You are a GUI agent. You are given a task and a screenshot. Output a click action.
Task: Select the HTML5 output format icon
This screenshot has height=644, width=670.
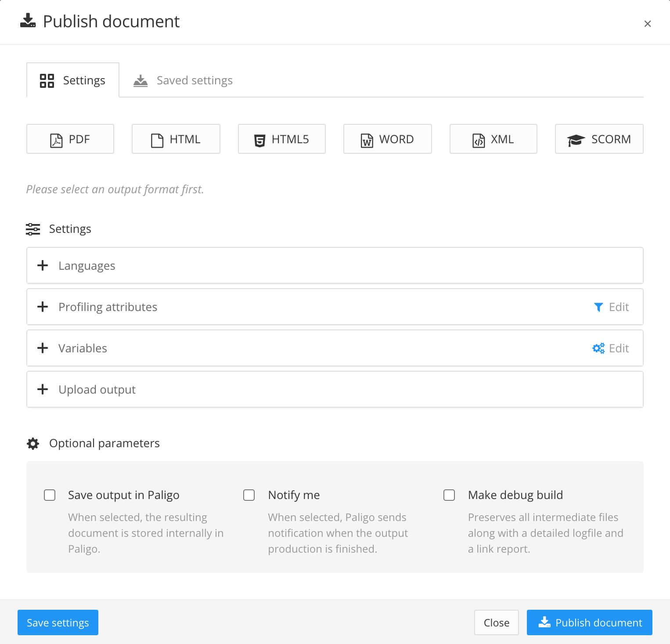(x=260, y=139)
